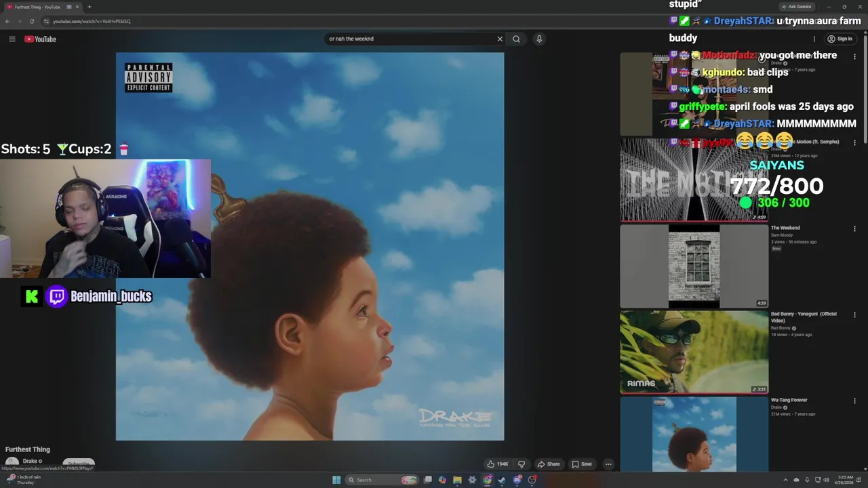Close the Furthest Thing YouTube tab
This screenshot has height=488, width=868.
(77, 7)
